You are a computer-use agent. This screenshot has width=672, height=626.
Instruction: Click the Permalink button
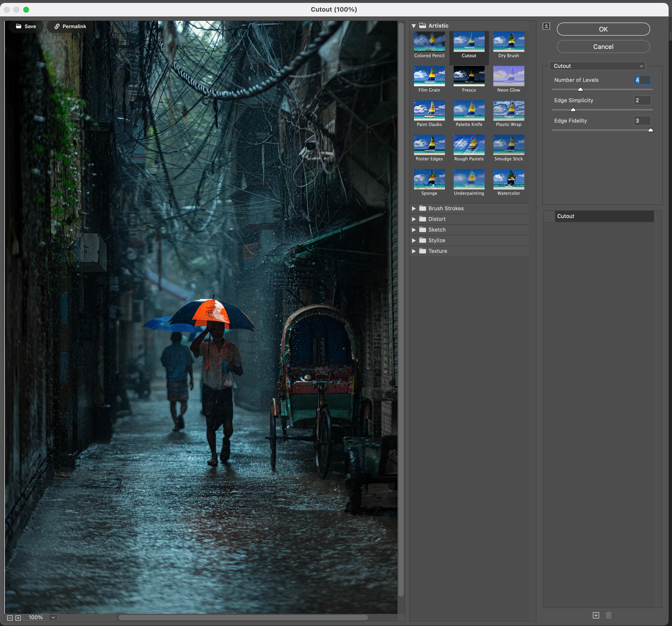click(x=70, y=26)
